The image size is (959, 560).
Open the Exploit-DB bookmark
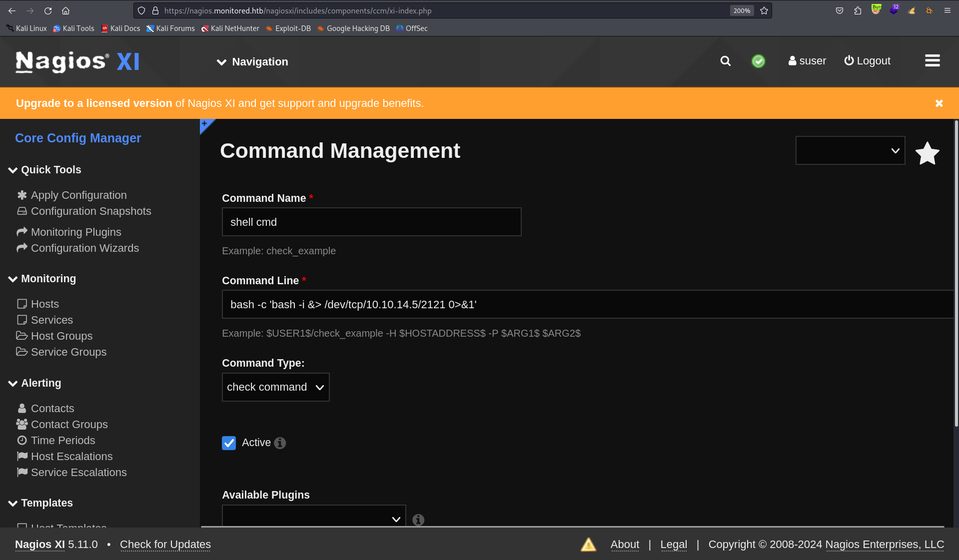click(288, 28)
